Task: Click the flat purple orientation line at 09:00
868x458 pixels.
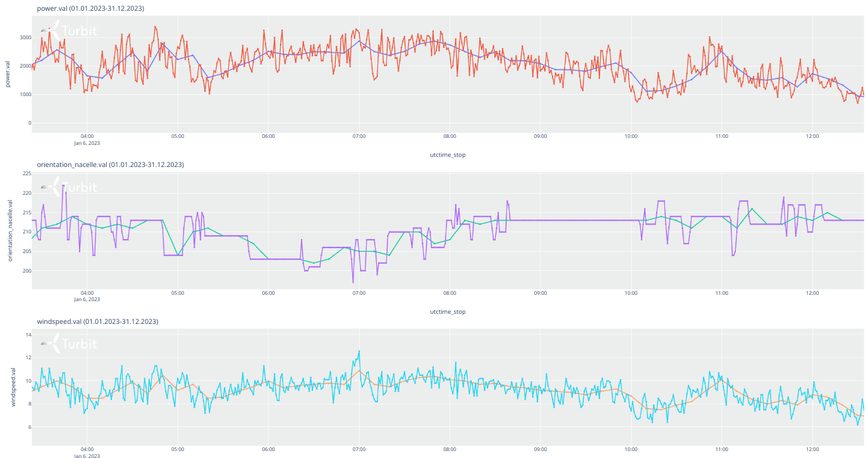Action: click(541, 220)
